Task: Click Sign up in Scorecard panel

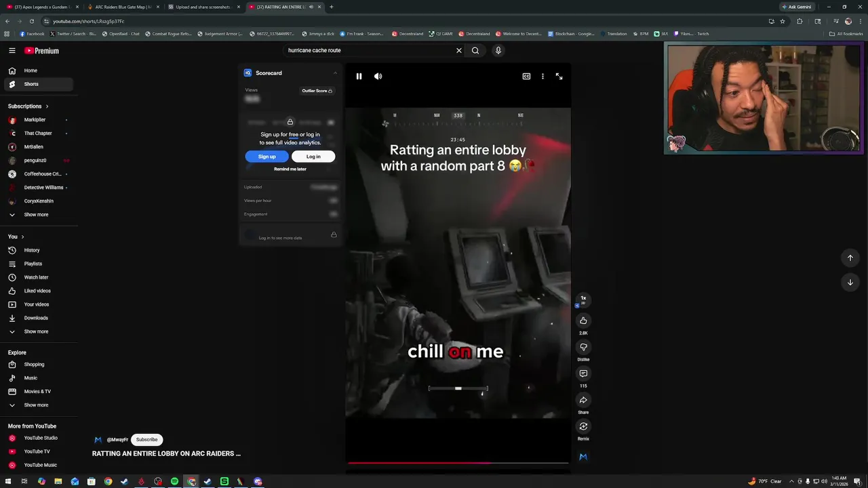Action: (x=267, y=157)
